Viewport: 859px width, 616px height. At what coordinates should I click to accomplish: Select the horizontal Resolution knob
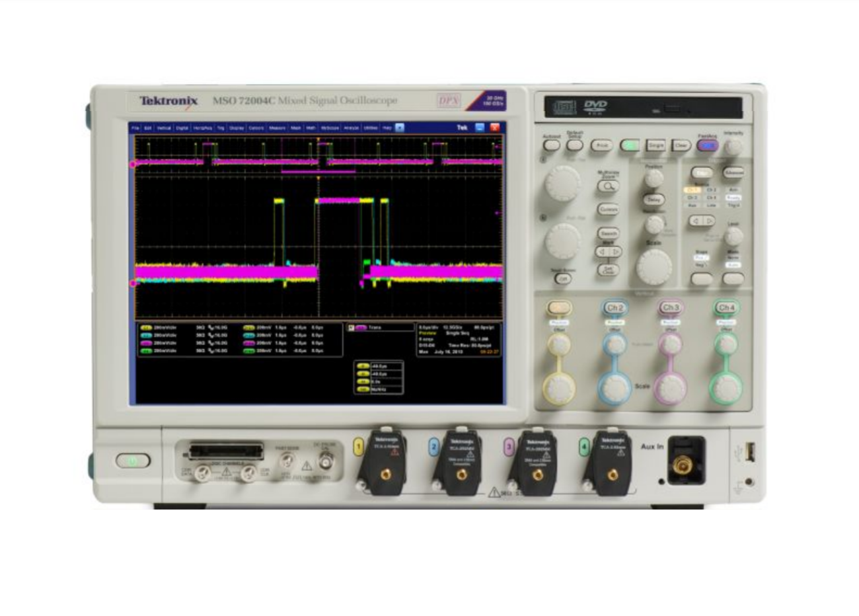pyautogui.click(x=654, y=225)
